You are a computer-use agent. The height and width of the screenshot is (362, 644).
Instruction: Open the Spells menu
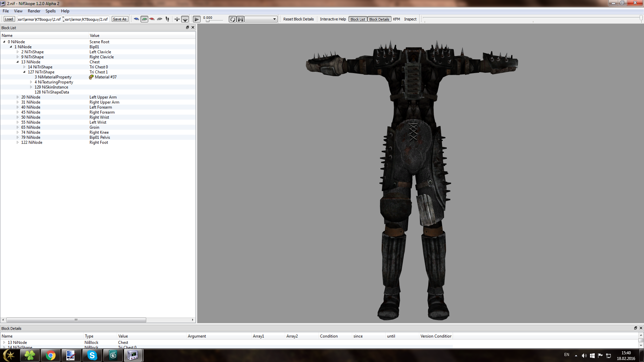click(51, 11)
